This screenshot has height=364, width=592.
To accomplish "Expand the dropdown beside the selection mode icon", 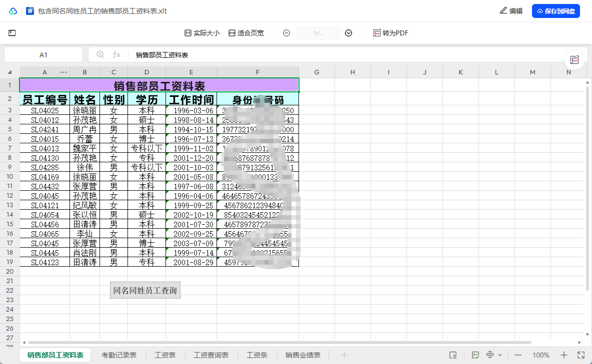I will 500,355.
